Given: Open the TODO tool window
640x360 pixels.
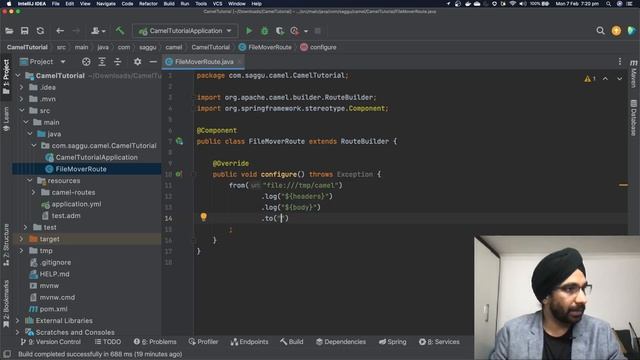Looking at the screenshot, I should tap(108, 342).
